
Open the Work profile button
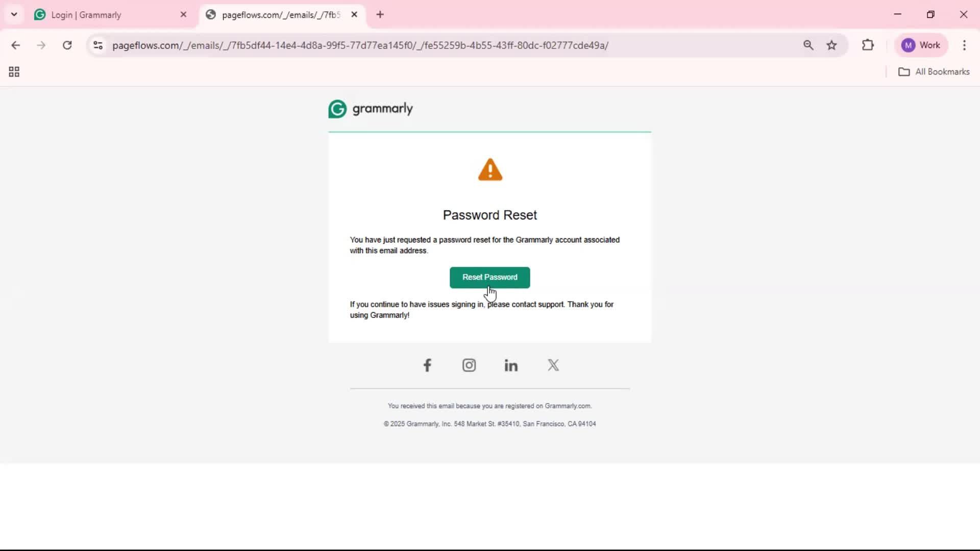click(x=922, y=45)
